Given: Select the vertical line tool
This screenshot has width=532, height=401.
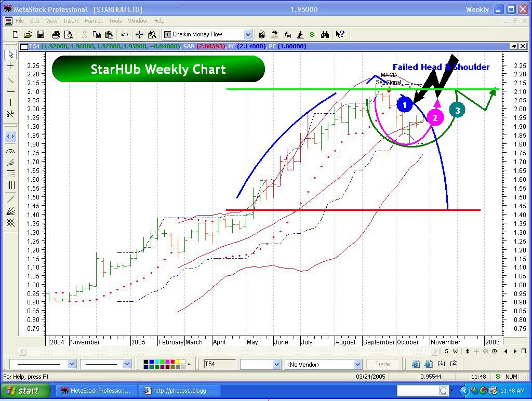Looking at the screenshot, I should click(x=10, y=102).
